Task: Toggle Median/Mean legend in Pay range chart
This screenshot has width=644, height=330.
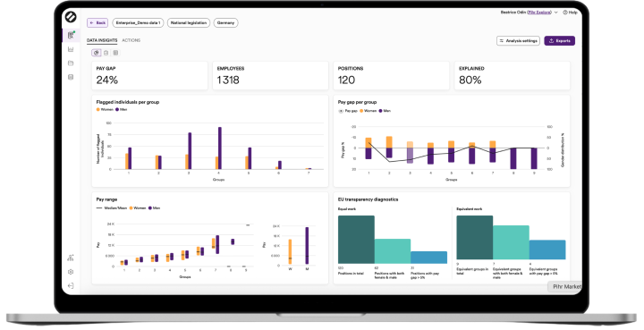Action: coord(112,208)
